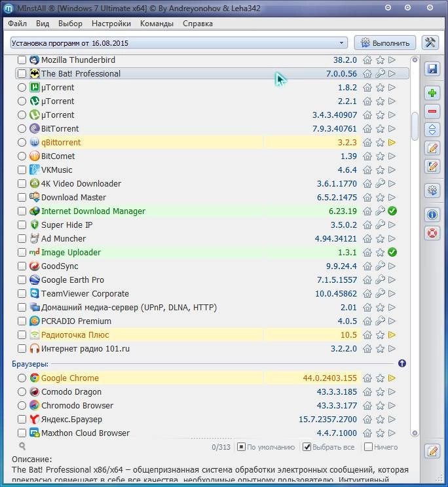This screenshot has height=487, width=448.
Task: Click the Выполнить button
Action: [386, 43]
